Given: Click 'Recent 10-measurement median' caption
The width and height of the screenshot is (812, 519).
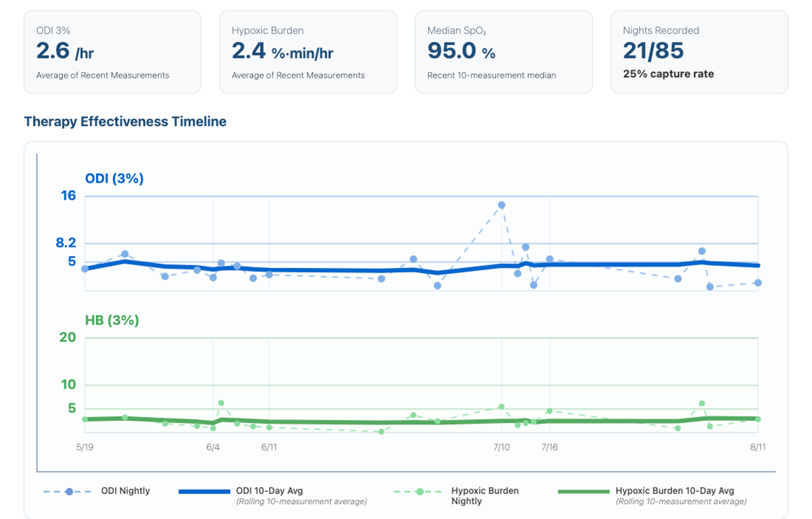Looking at the screenshot, I should [x=492, y=75].
